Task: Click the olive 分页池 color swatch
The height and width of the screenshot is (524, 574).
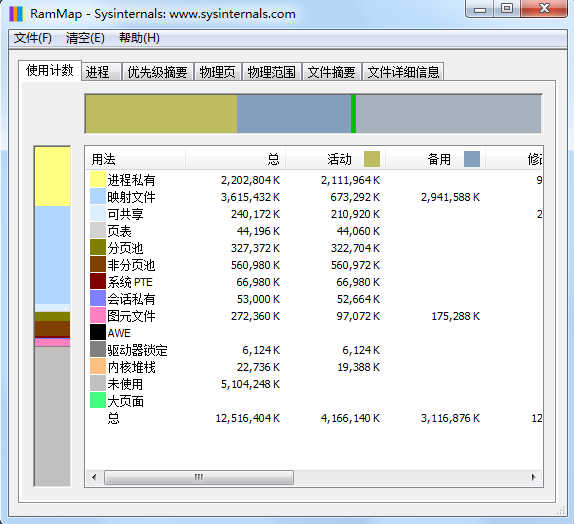Action: pos(98,248)
